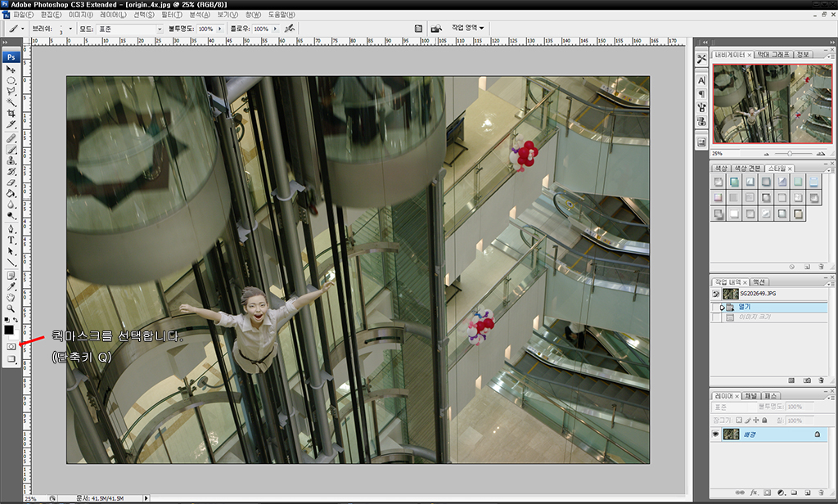Open the 플로우 flow slider arrow

[x=275, y=29]
